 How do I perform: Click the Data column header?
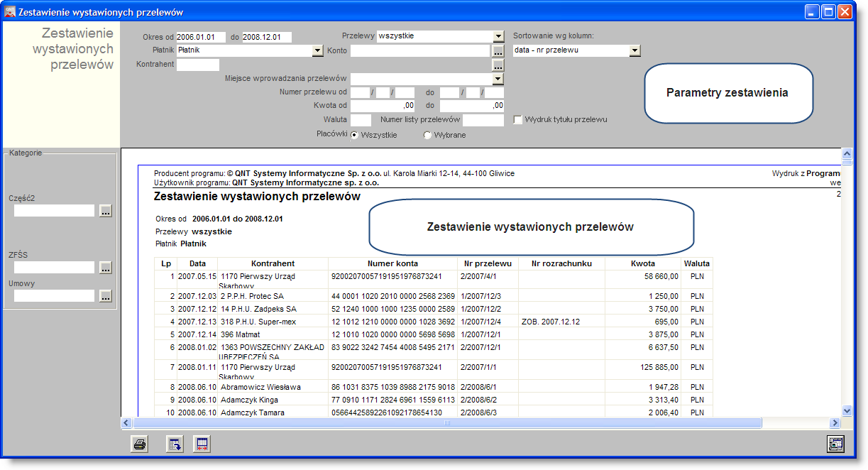pos(197,263)
